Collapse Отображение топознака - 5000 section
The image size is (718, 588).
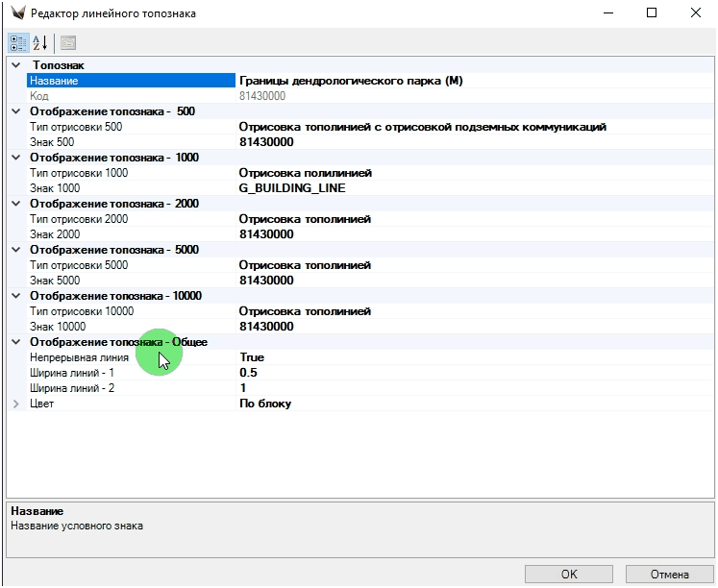pyautogui.click(x=15, y=250)
